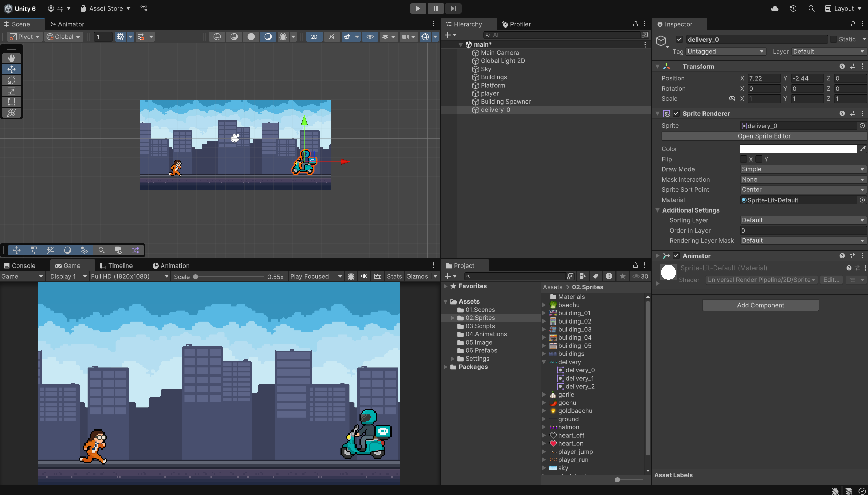Switch to the Animator tab
This screenshot has width=868, height=495.
(x=67, y=24)
